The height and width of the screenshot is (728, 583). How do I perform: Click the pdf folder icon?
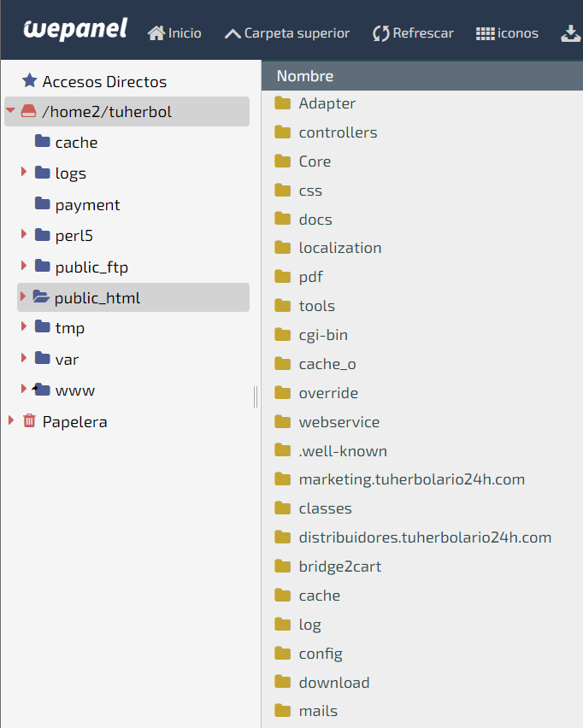[282, 277]
